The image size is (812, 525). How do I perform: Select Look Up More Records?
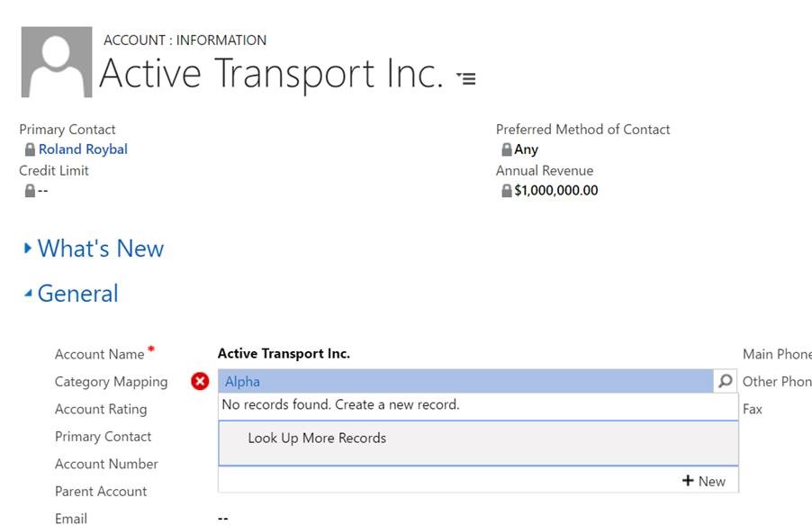(x=317, y=439)
